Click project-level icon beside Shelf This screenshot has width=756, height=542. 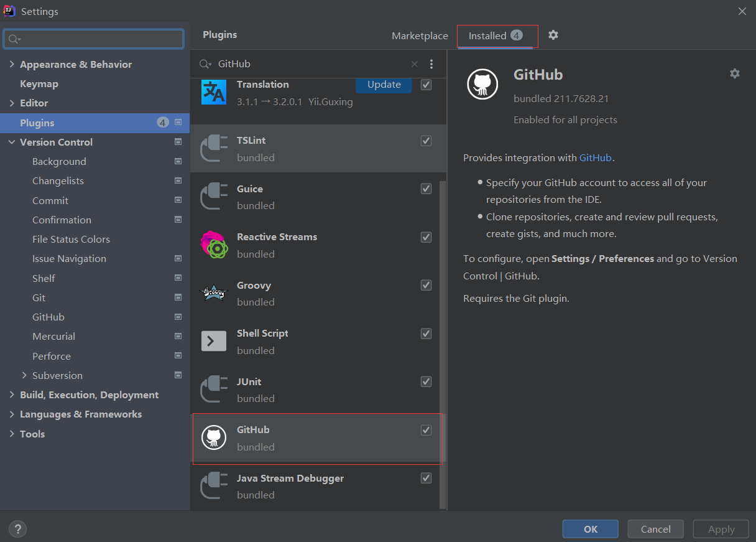[178, 278]
